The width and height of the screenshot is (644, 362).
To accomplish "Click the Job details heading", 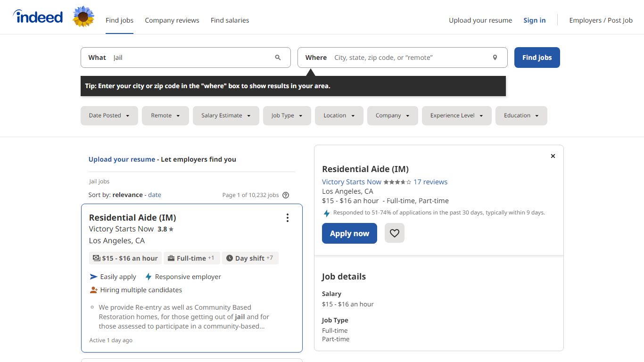I will [344, 277].
